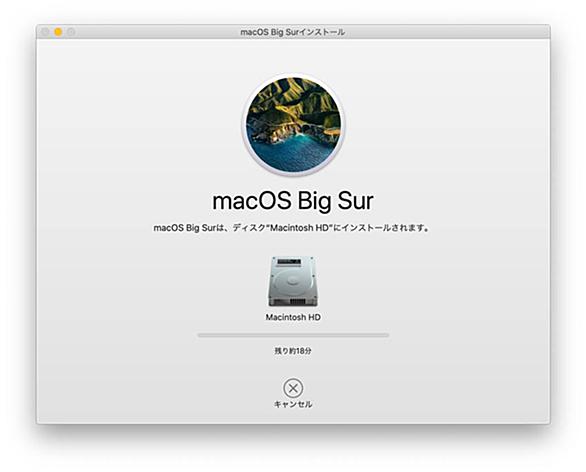The width and height of the screenshot is (586, 472).
Task: Click the greyed-out zoom window button
Action: pos(71,32)
